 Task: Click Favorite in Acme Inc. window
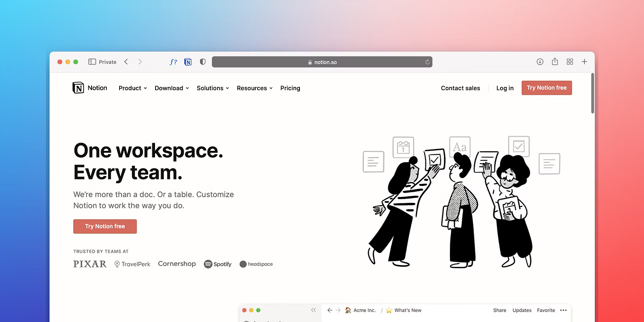point(546,310)
